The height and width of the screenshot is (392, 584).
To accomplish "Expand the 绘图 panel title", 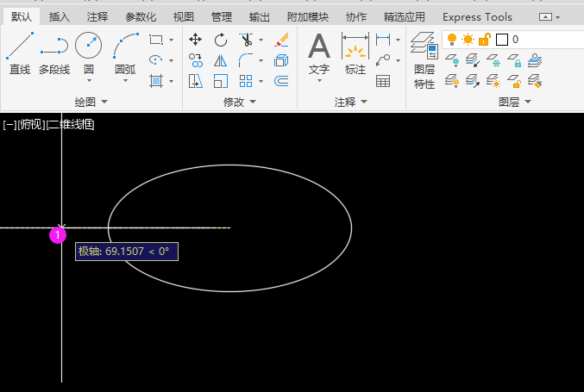I will pos(91,102).
